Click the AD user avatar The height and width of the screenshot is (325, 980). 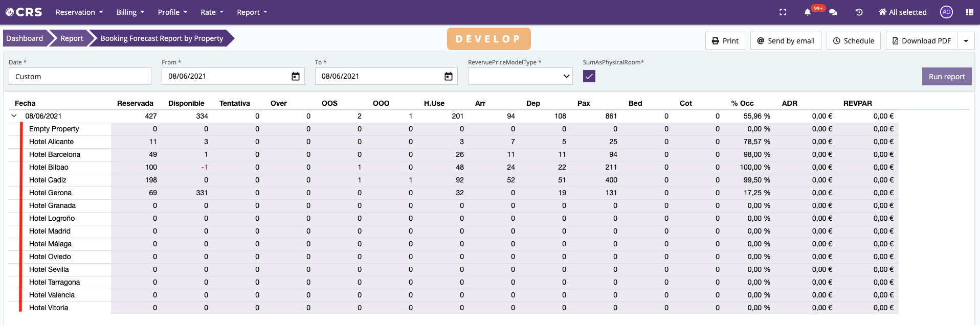coord(946,12)
